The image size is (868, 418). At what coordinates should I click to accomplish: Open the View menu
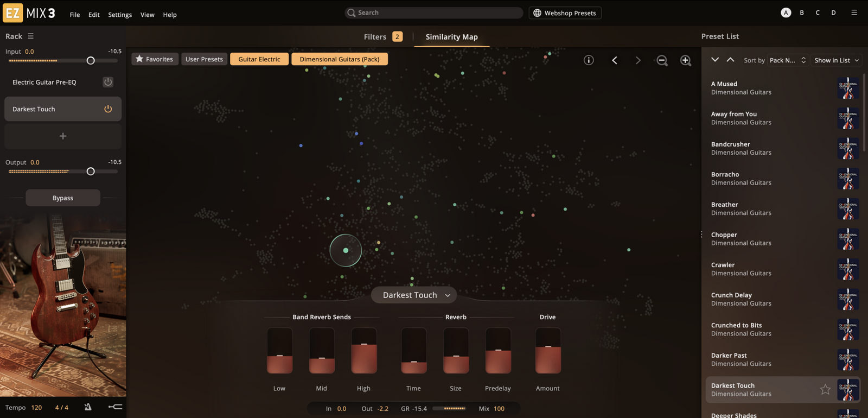(148, 15)
